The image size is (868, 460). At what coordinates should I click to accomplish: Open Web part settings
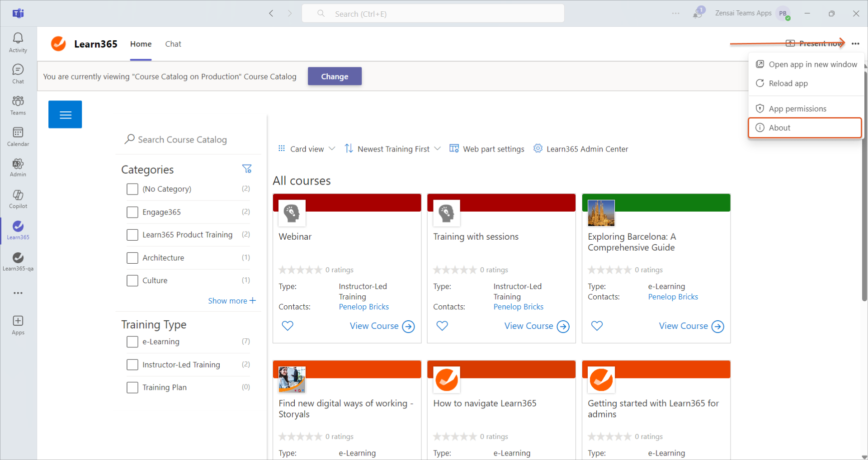pyautogui.click(x=487, y=149)
